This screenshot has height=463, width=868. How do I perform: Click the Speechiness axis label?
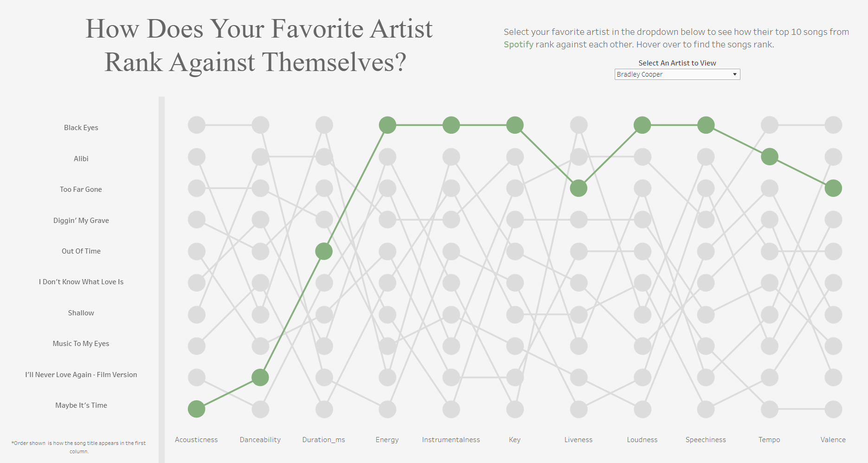pos(706,440)
